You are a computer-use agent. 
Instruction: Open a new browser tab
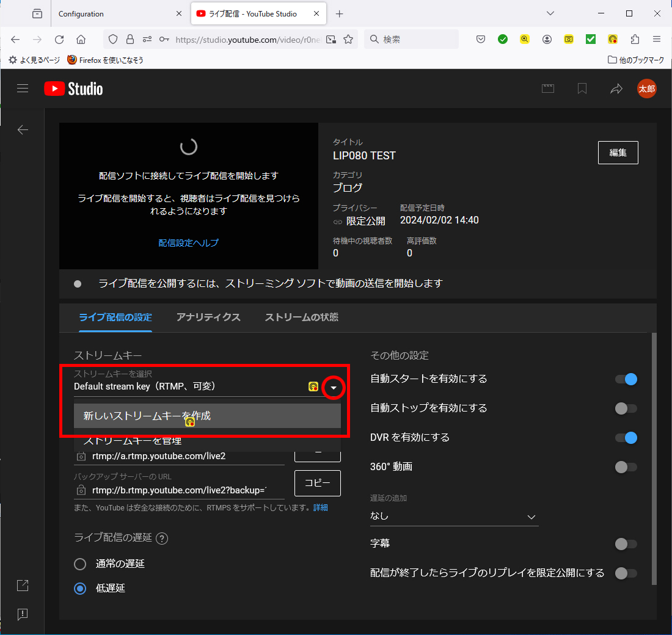340,13
